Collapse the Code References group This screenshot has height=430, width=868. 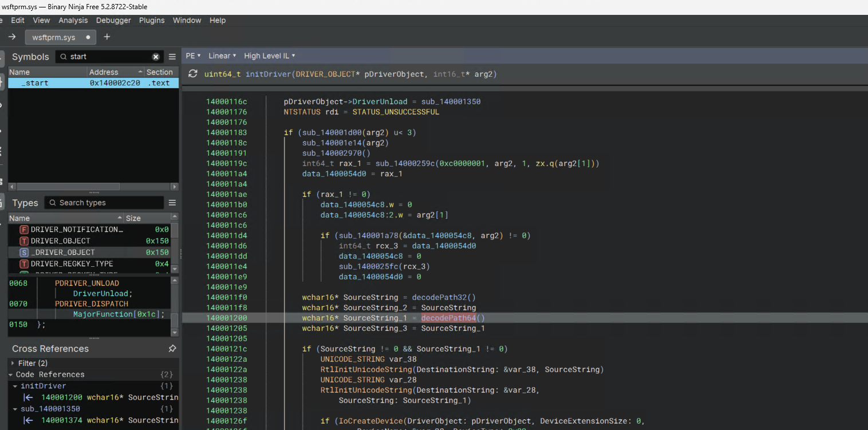pos(11,374)
